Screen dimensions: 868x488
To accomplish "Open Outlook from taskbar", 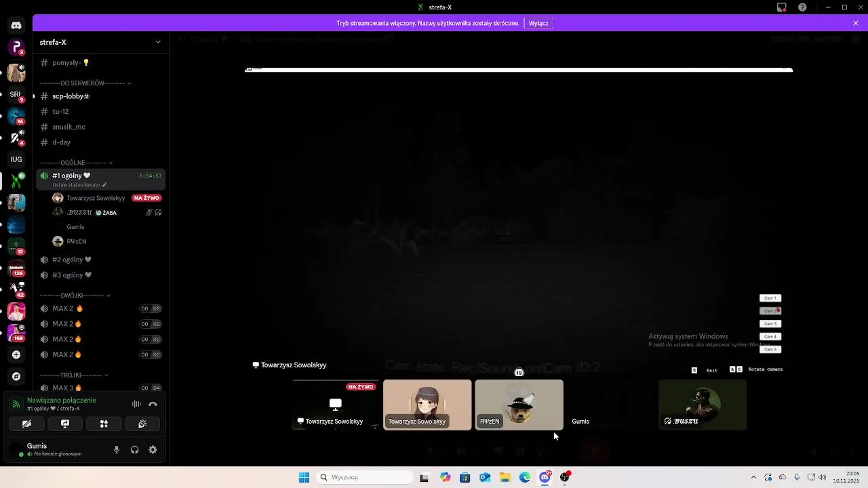I will pyautogui.click(x=485, y=477).
